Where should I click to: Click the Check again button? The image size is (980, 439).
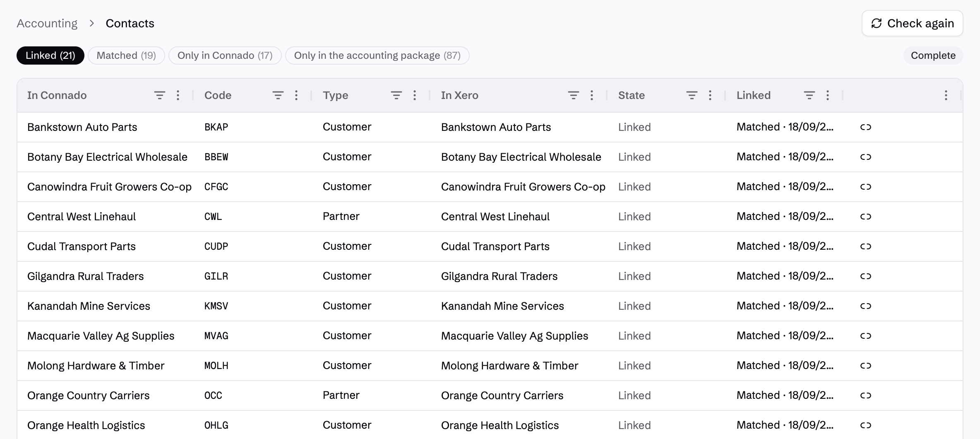pyautogui.click(x=913, y=23)
